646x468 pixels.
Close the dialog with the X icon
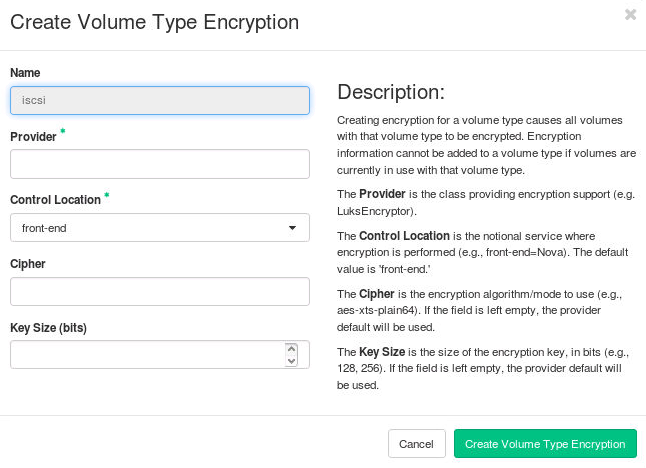(x=630, y=15)
